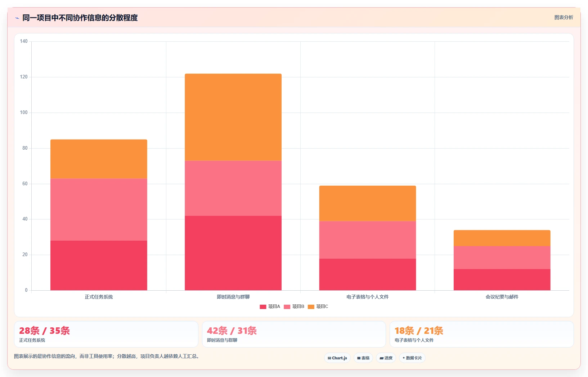Click the 项目C segment of the 电子表格与个人文件 bar
Screen dimensions: 588x377
(368, 203)
